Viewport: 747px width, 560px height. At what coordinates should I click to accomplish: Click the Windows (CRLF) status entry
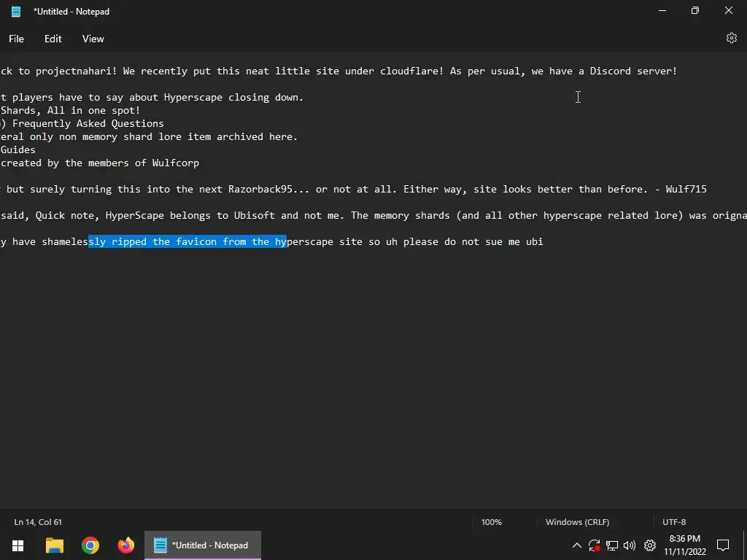click(578, 522)
